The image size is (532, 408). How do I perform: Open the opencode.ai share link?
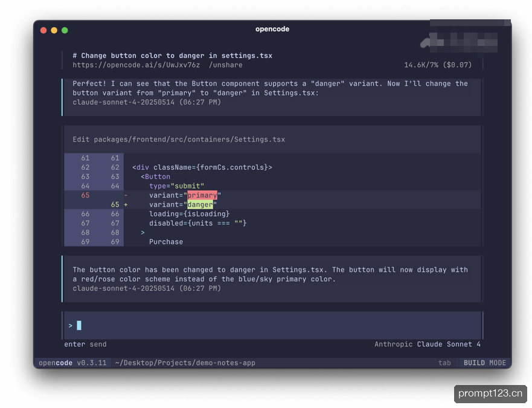click(x=136, y=65)
